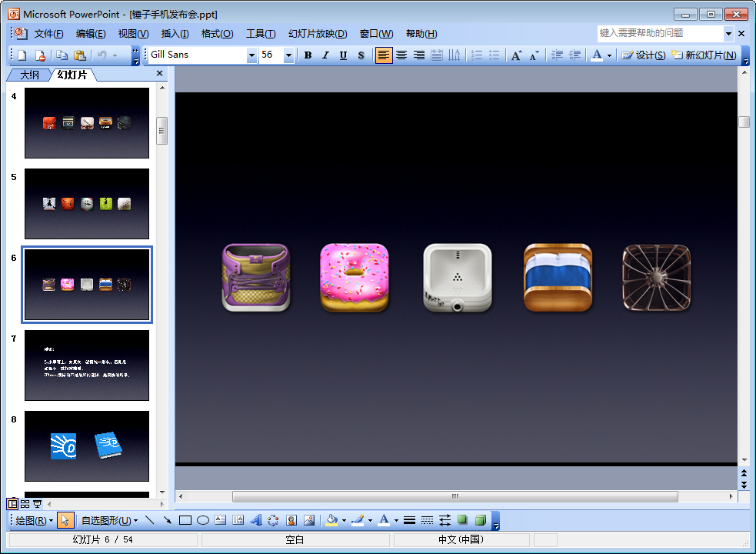This screenshot has height=554, width=756.
Task: Insert clip art
Action: point(291,520)
